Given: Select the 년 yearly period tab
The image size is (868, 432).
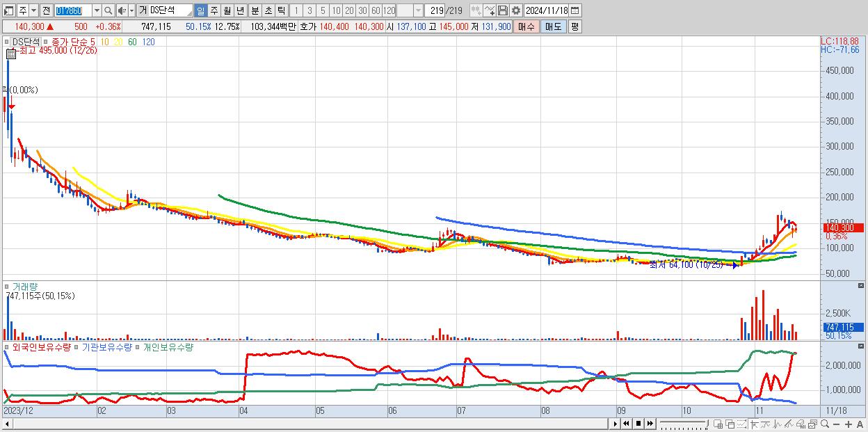Looking at the screenshot, I should click(240, 10).
